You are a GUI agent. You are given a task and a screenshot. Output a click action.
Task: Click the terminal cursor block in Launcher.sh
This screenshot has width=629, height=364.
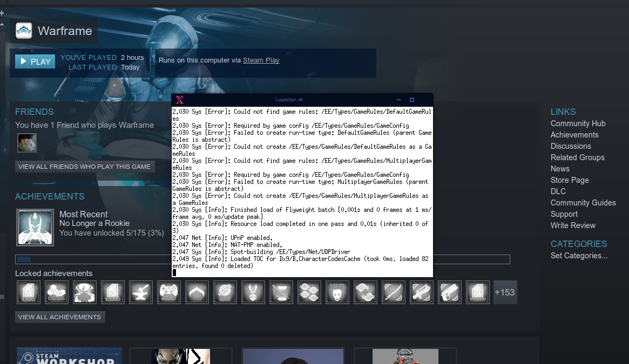(174, 273)
